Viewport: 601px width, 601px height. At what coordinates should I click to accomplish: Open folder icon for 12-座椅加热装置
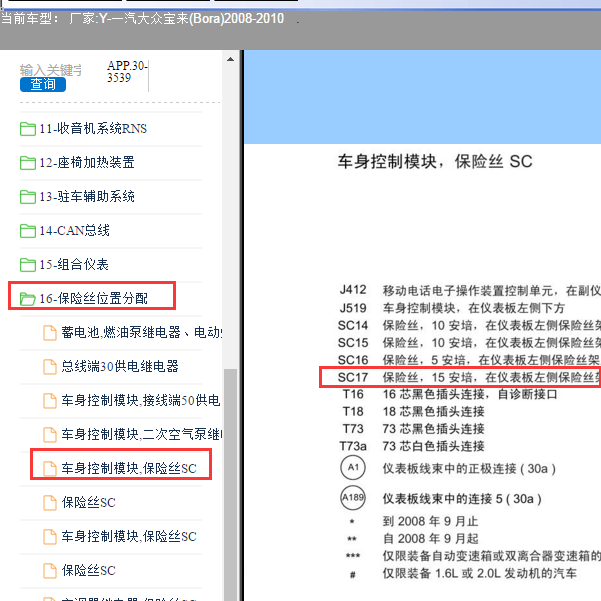28,163
